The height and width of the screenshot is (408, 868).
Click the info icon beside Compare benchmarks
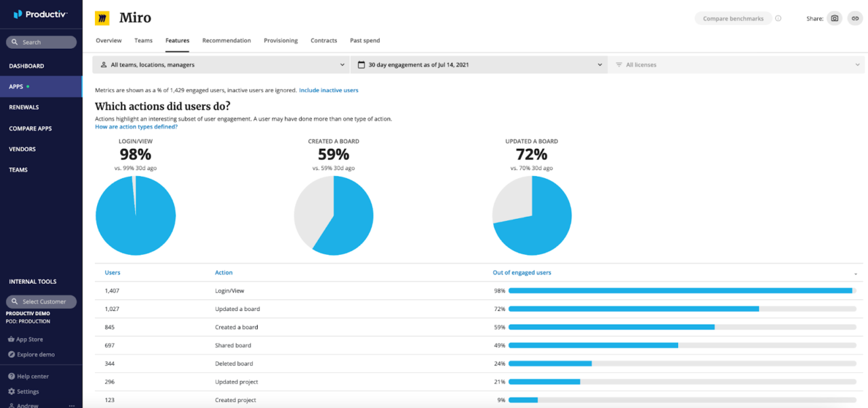[778, 18]
